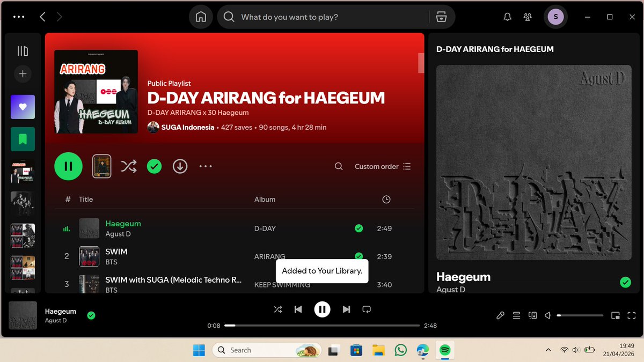Open Haegeum title in bottom player bar
This screenshot has width=644, height=362.
coord(61,312)
